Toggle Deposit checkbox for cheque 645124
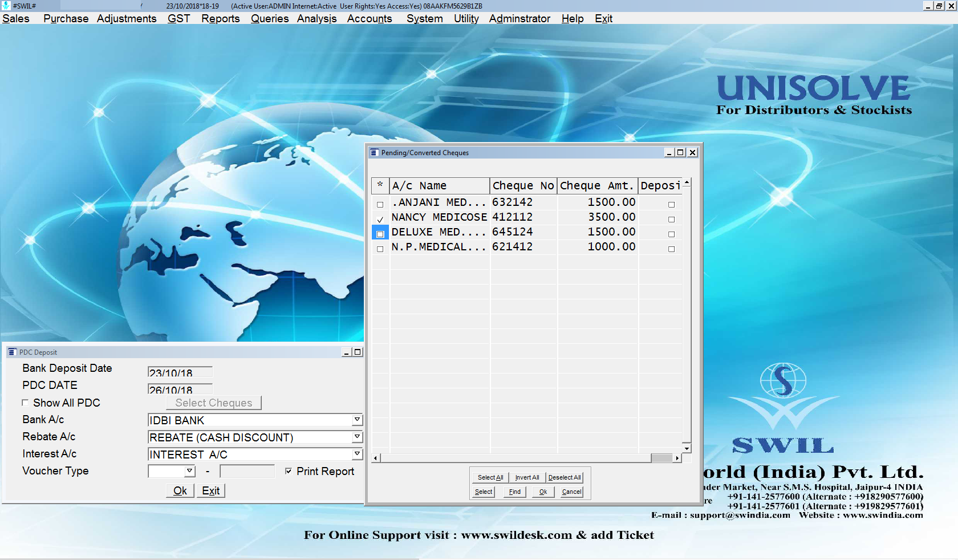The height and width of the screenshot is (560, 958). point(671,234)
